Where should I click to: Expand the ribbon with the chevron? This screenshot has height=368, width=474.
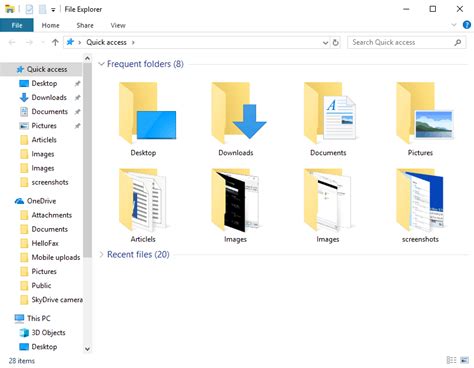click(454, 25)
